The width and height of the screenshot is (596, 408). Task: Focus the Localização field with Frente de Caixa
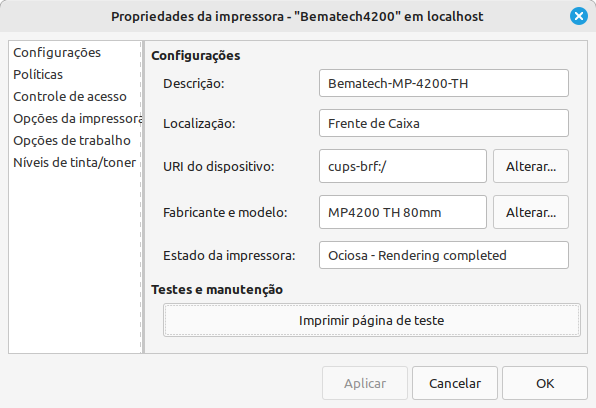point(444,123)
